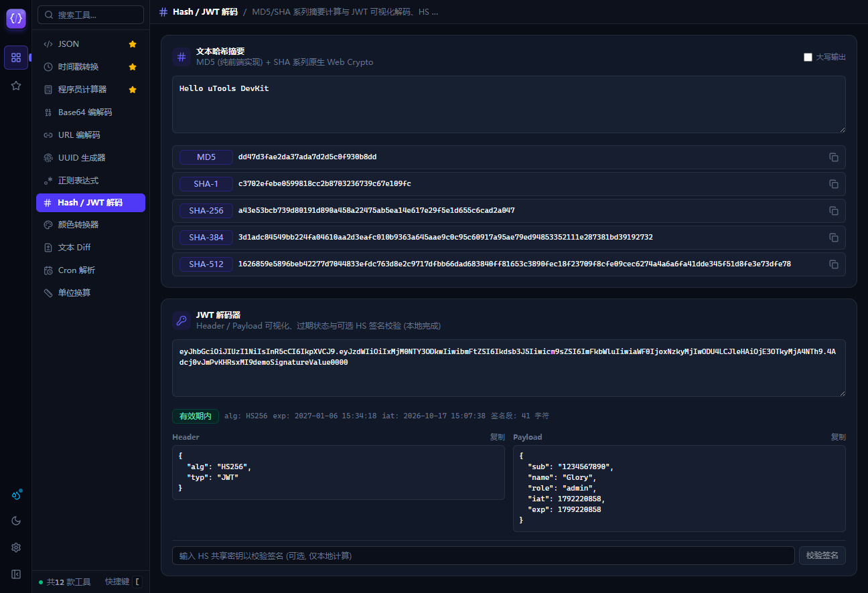Copy the SHA-256 hash value
Viewport: 868px width, 593px height.
pyautogui.click(x=834, y=211)
